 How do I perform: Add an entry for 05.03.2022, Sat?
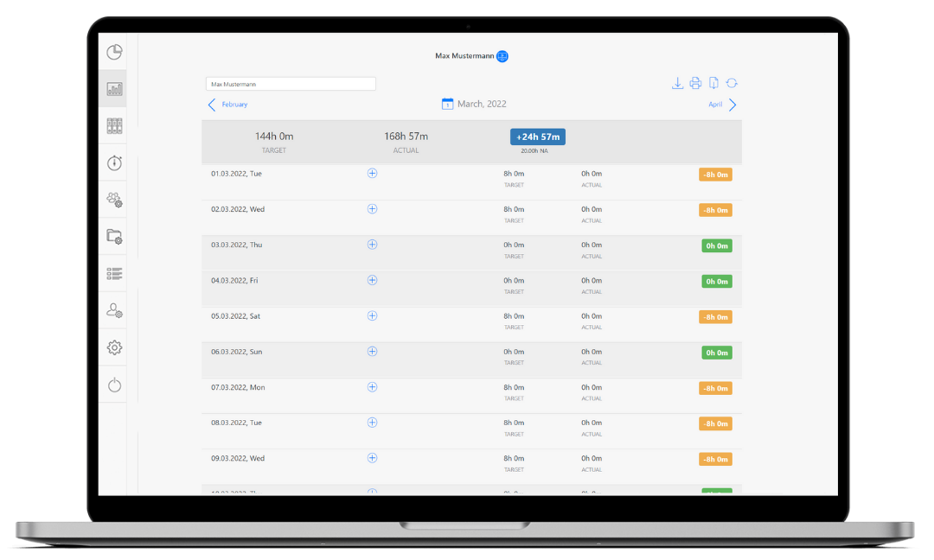372,315
